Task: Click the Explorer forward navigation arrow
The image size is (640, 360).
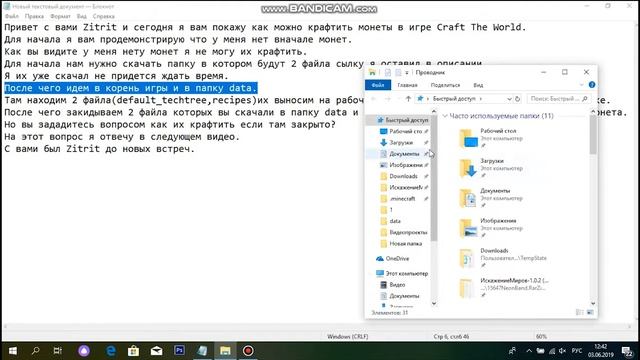Action: (387, 99)
